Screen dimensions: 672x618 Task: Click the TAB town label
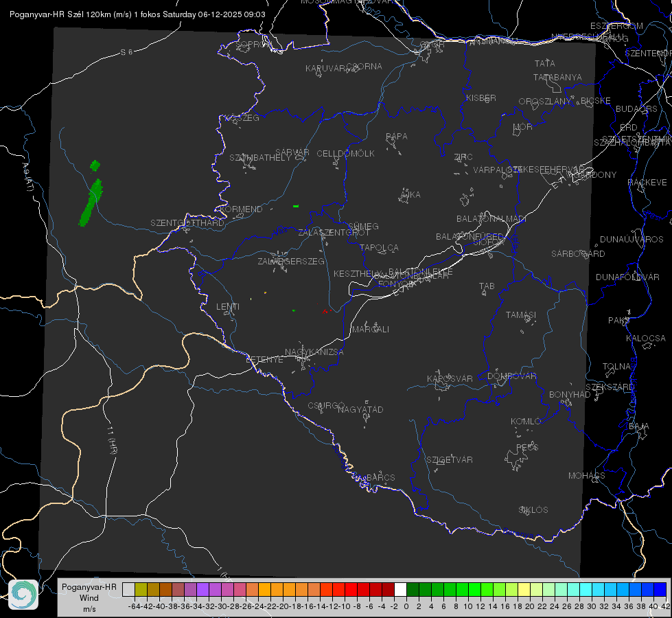click(x=487, y=286)
